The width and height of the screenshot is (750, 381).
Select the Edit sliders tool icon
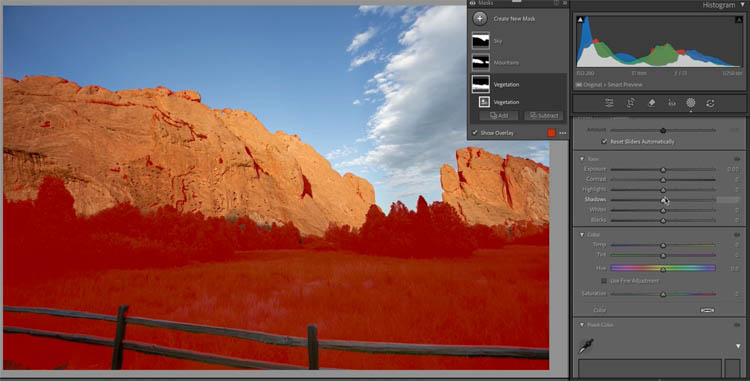tap(609, 103)
